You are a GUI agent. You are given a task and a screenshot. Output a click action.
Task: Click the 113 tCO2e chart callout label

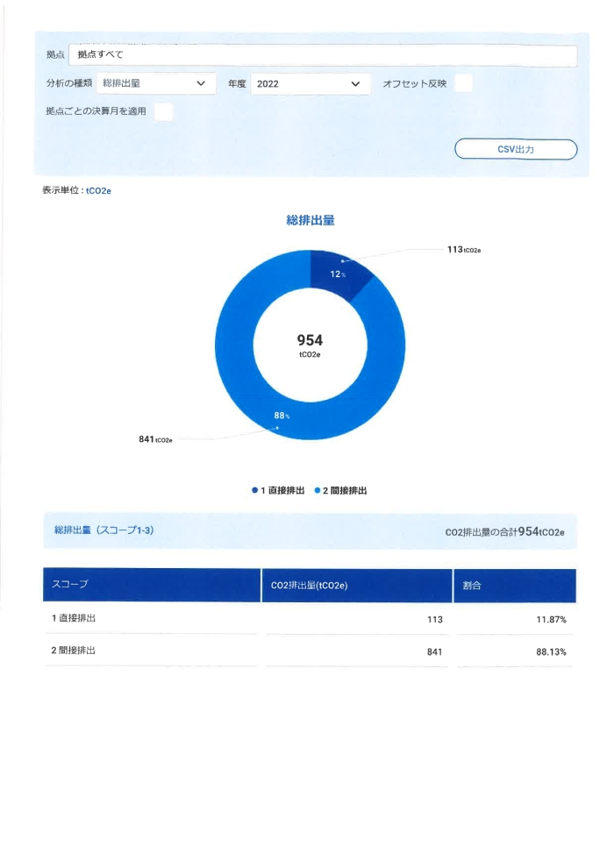(464, 250)
